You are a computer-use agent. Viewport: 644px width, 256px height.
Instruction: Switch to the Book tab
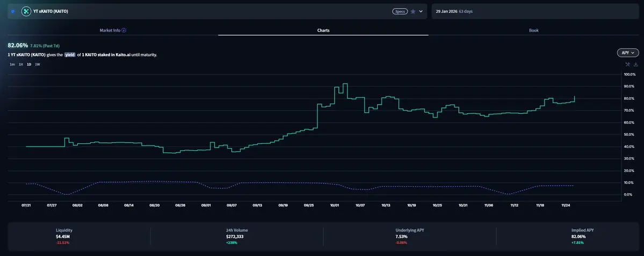[x=533, y=31]
